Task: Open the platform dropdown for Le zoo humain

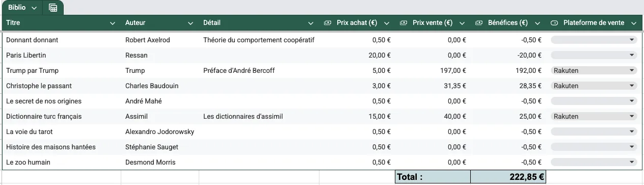Action: [594, 163]
